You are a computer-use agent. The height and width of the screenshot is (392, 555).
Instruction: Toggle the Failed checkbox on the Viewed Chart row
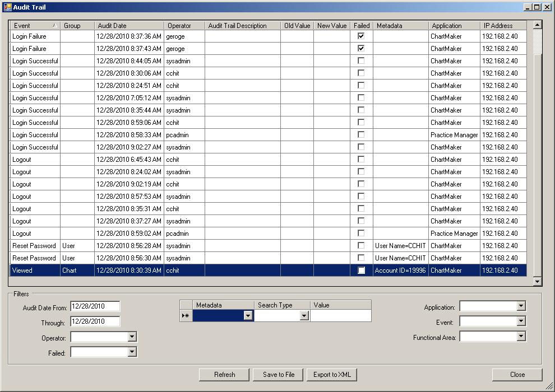coord(361,270)
